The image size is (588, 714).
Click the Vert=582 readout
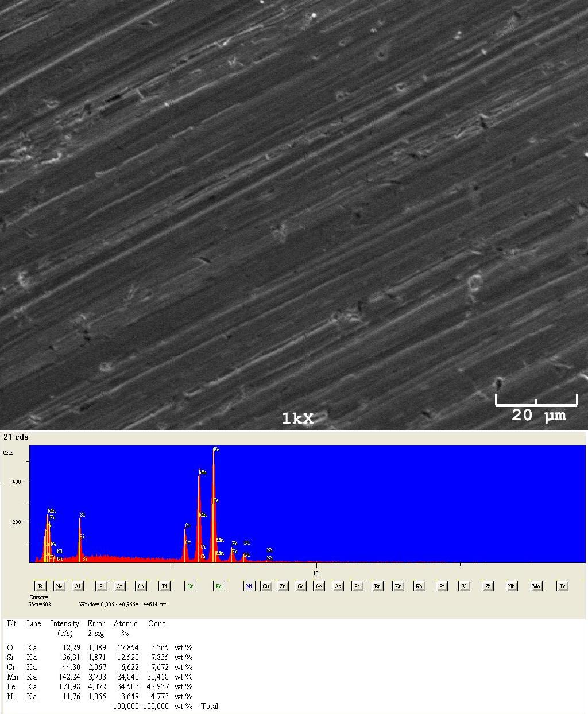point(41,604)
